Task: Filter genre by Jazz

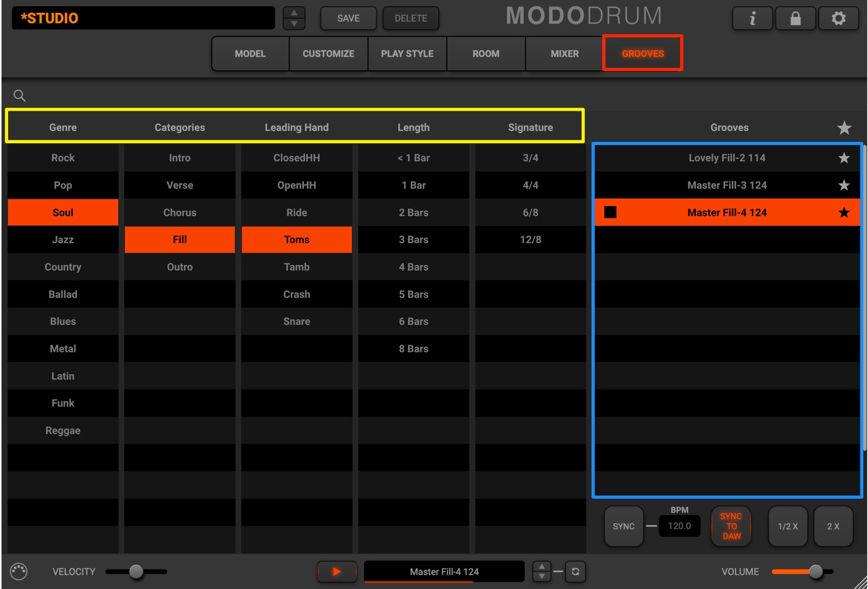Action: pyautogui.click(x=63, y=240)
